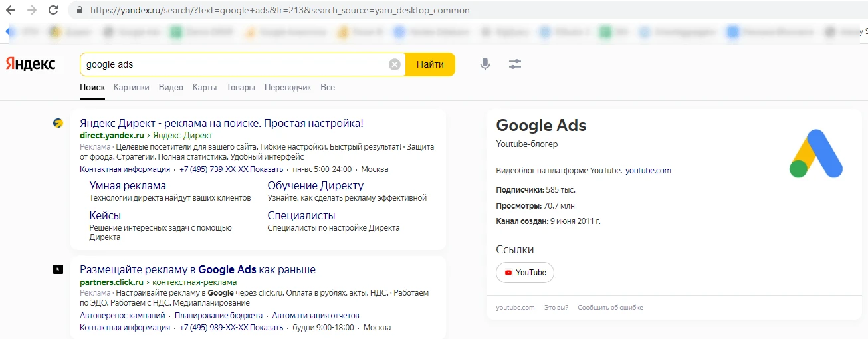The height and width of the screenshot is (339, 868).
Task: Switch to the Картинки tab
Action: click(x=132, y=88)
